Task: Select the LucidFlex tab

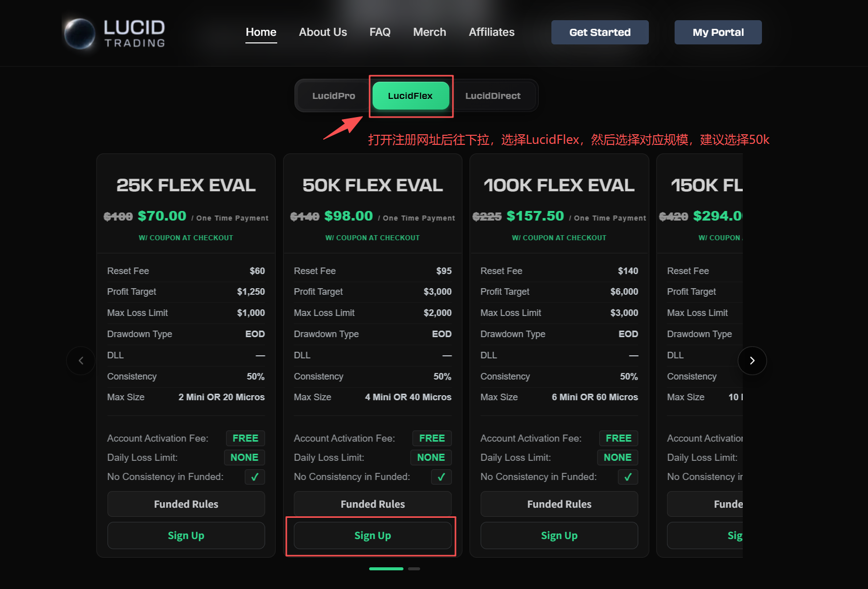Action: [x=411, y=96]
